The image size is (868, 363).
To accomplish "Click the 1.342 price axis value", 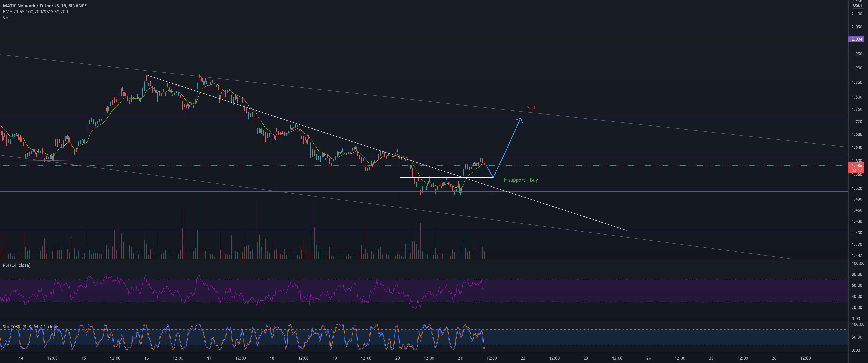I will (x=857, y=256).
